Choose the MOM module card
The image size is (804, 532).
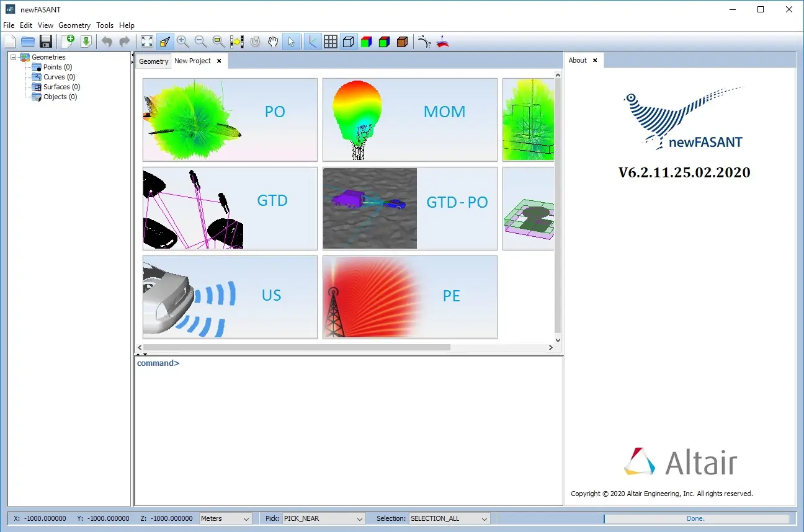(x=410, y=120)
